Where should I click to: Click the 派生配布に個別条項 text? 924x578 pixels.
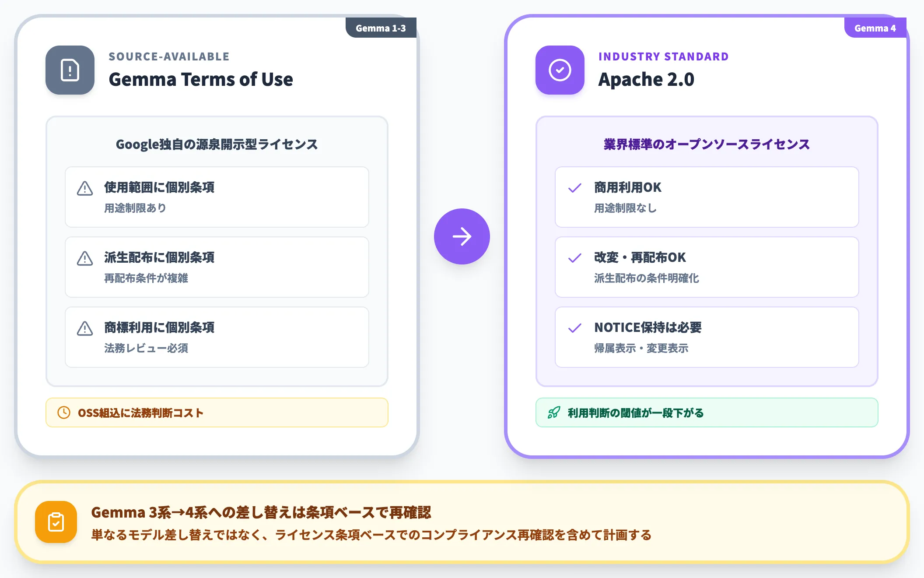click(159, 257)
